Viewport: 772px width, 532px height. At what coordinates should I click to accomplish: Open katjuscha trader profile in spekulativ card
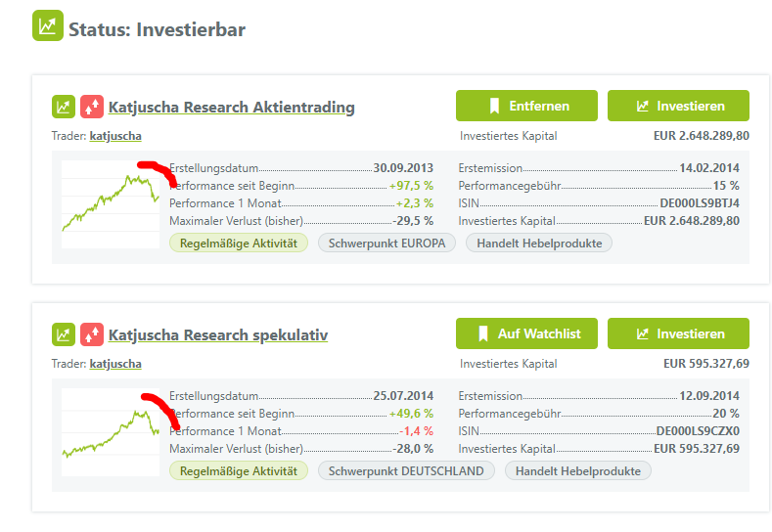[115, 364]
